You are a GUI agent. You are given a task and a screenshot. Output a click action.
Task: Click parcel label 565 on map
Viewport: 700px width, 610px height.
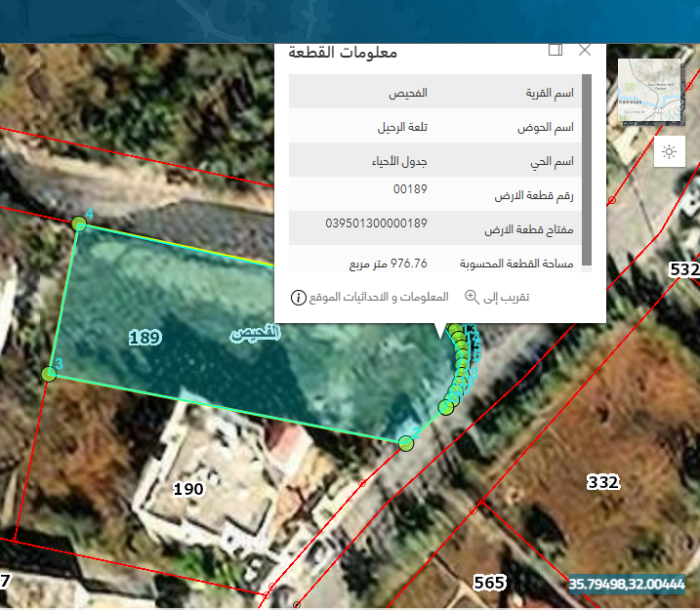[488, 583]
